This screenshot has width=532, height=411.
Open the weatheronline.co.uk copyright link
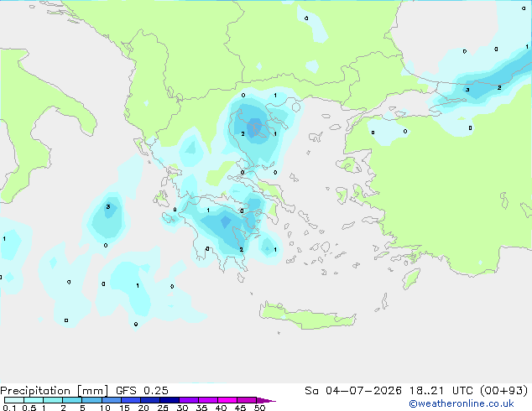461,403
